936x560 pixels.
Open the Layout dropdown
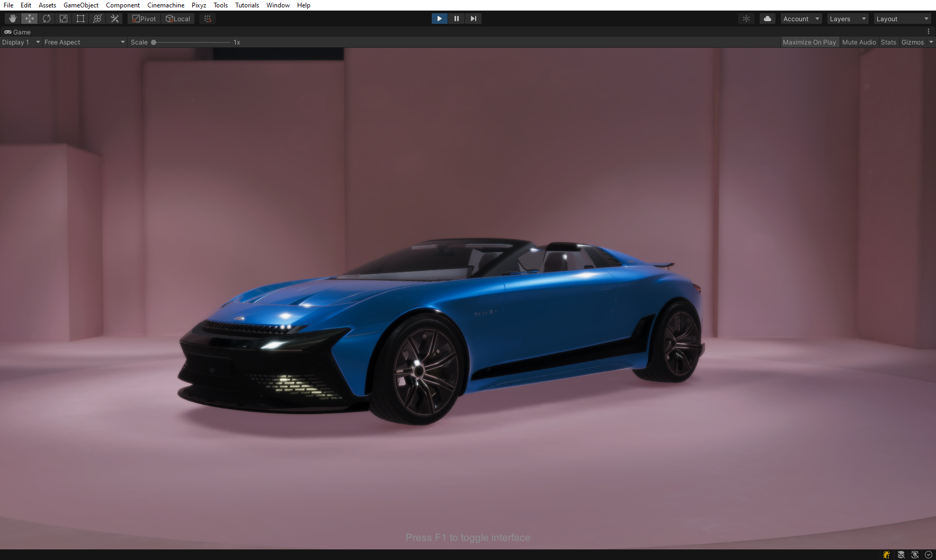pos(902,18)
